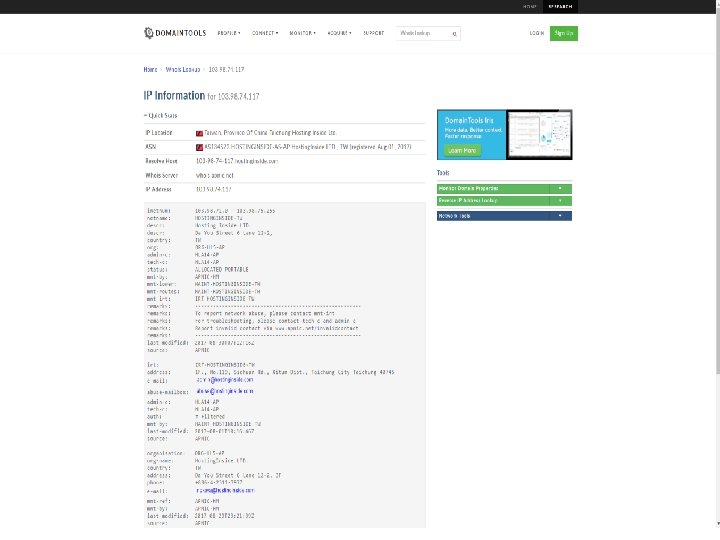Click the flag icon in the ASN row
The height and width of the screenshot is (540, 720).
[x=199, y=147]
